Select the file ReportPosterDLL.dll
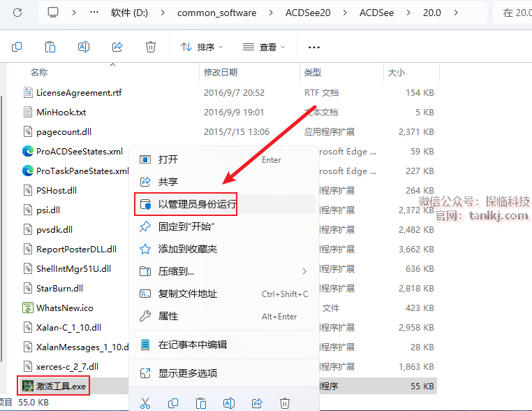The height and width of the screenshot is (411, 532). coord(76,249)
